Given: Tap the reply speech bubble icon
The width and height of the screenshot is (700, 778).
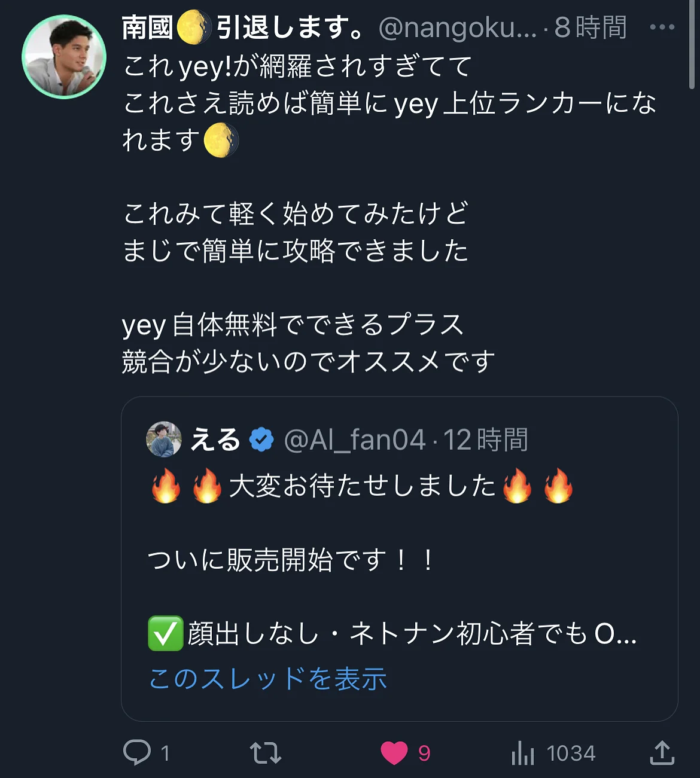Looking at the screenshot, I should tap(137, 752).
